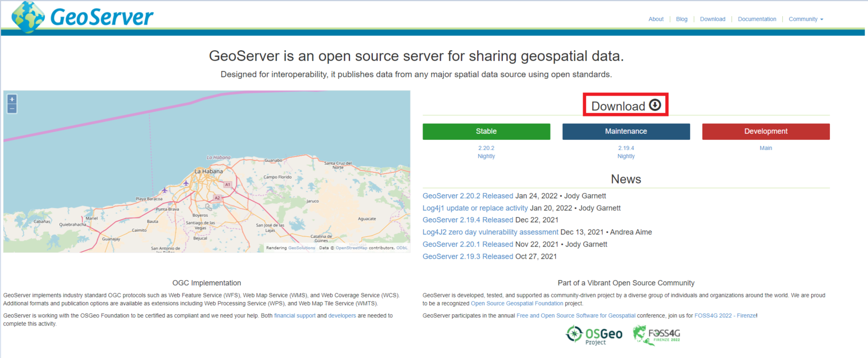This screenshot has height=358, width=868.
Task: Open FOSS4G 2022 - Firenze link
Action: tap(725, 316)
